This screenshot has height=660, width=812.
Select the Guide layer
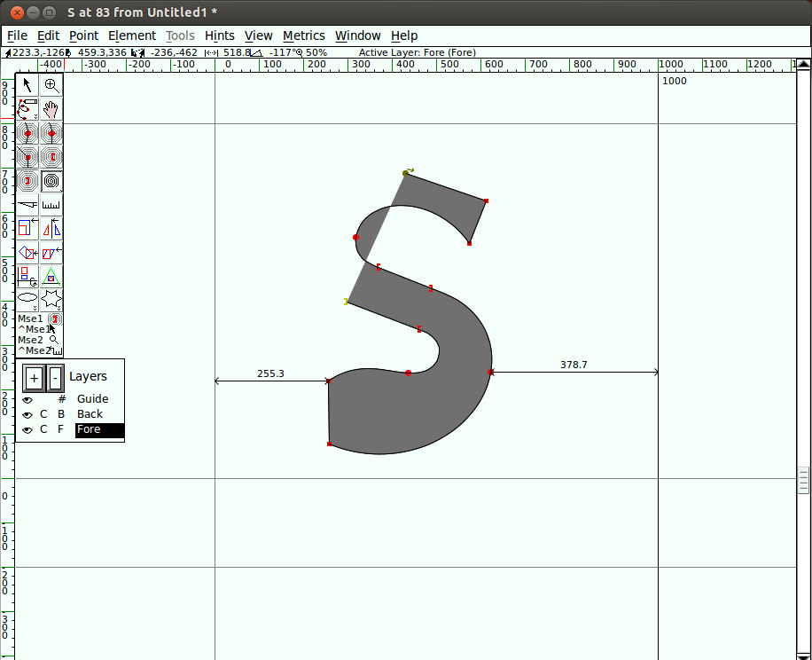pos(93,399)
